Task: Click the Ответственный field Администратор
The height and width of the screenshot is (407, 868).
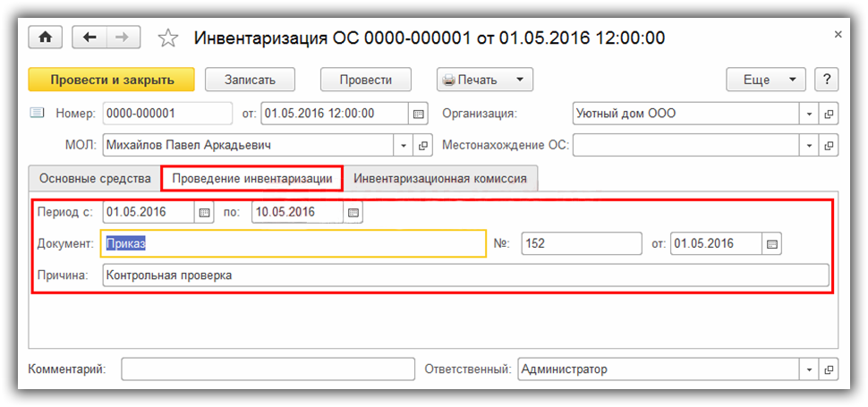Action: [x=659, y=369]
